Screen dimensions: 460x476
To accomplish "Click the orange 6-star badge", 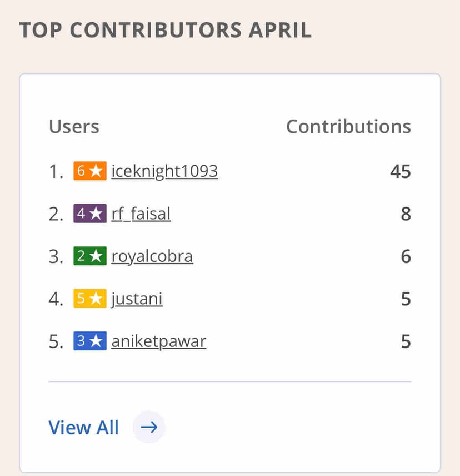I will point(89,171).
